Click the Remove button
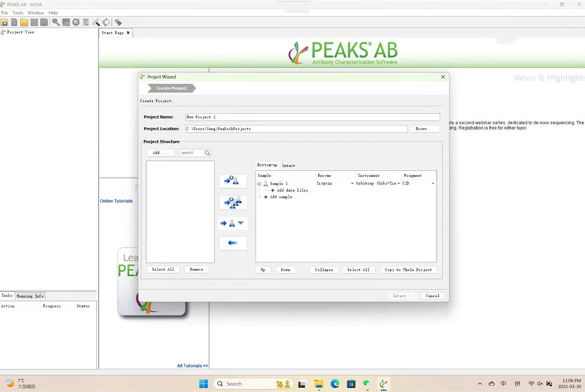 [197, 270]
